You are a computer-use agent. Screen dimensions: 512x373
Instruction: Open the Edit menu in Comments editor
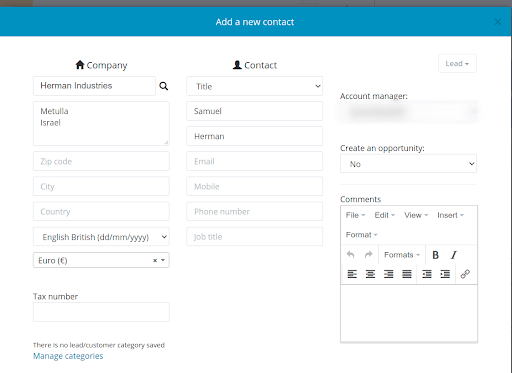tap(384, 215)
